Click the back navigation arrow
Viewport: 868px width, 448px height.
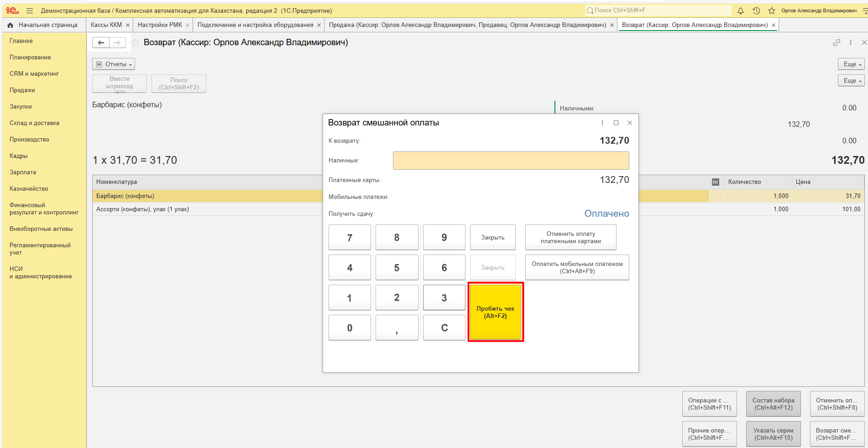point(101,43)
